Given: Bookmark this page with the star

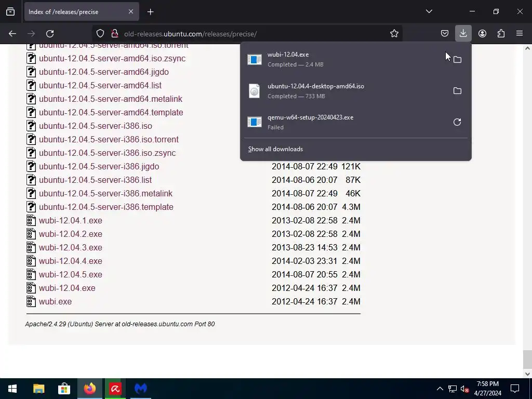Looking at the screenshot, I should click(394, 34).
